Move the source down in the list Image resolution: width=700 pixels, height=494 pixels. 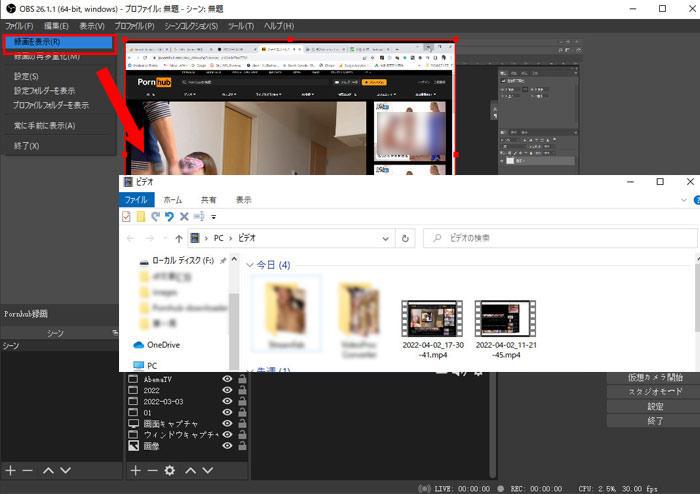click(x=208, y=470)
